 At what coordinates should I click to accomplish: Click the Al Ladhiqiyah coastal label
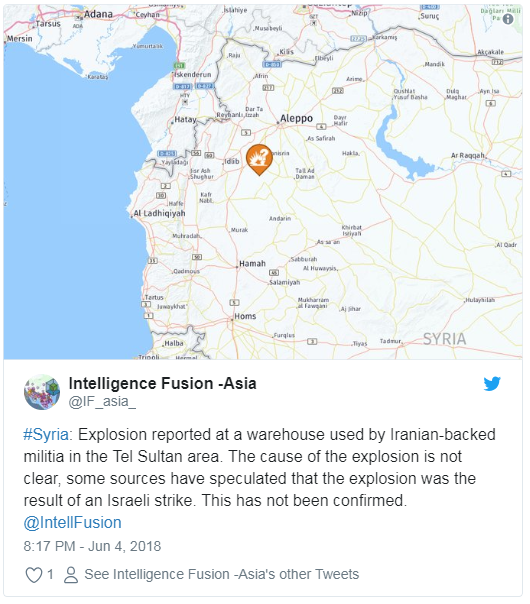(159, 213)
